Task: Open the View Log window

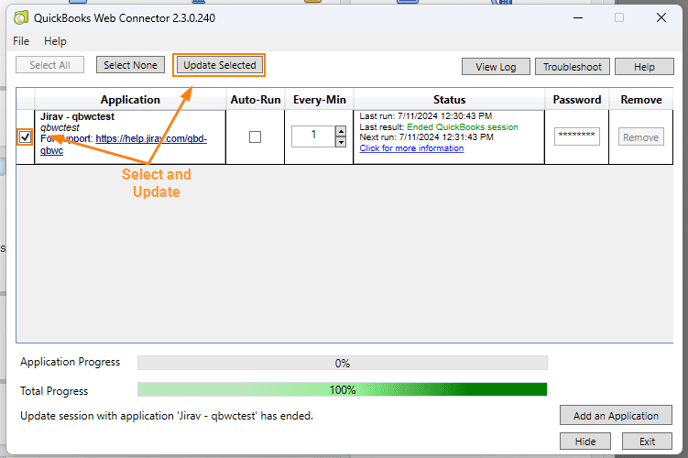Action: 496,67
